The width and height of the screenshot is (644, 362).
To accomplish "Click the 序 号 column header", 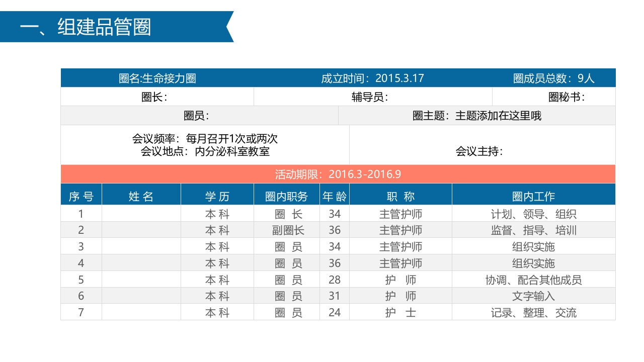I will click(x=81, y=195).
